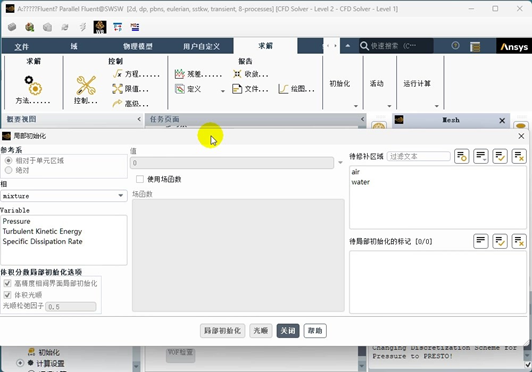Click the 局部初始化 button

tap(223, 331)
